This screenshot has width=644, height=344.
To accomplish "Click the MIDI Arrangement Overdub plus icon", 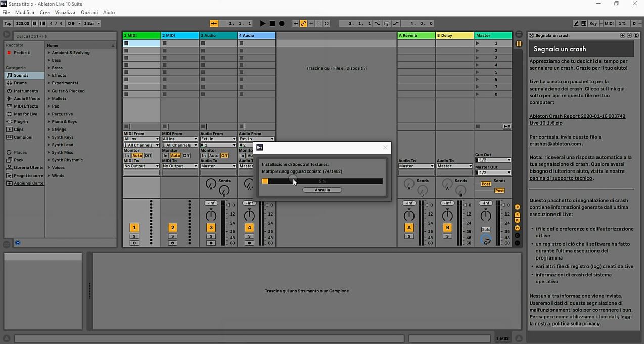I will (x=296, y=23).
